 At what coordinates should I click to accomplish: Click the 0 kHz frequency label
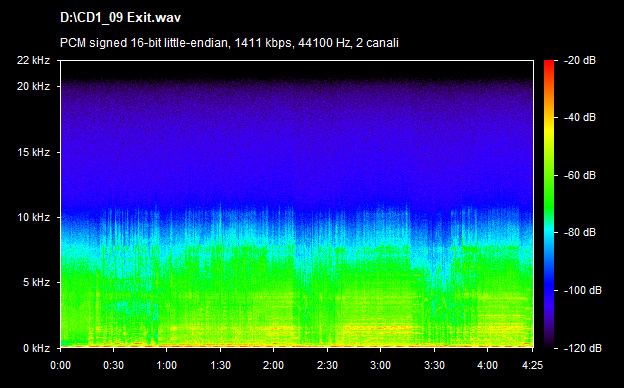[36, 348]
